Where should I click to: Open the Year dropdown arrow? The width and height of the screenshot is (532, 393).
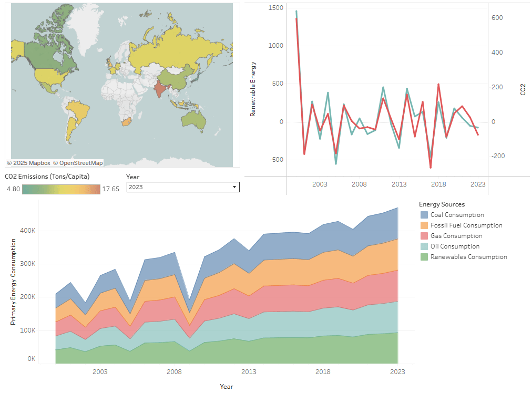point(234,187)
